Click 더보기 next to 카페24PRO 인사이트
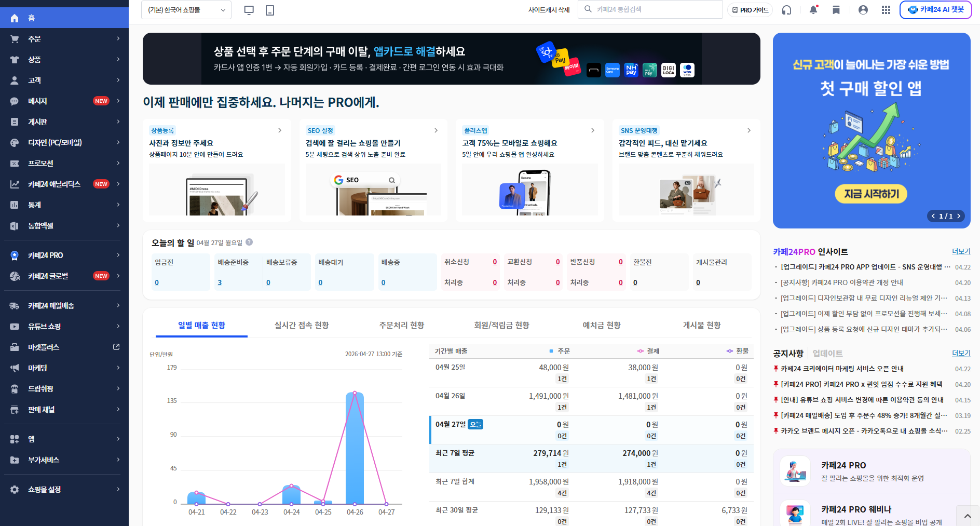This screenshot has height=526, width=980. pos(961,251)
